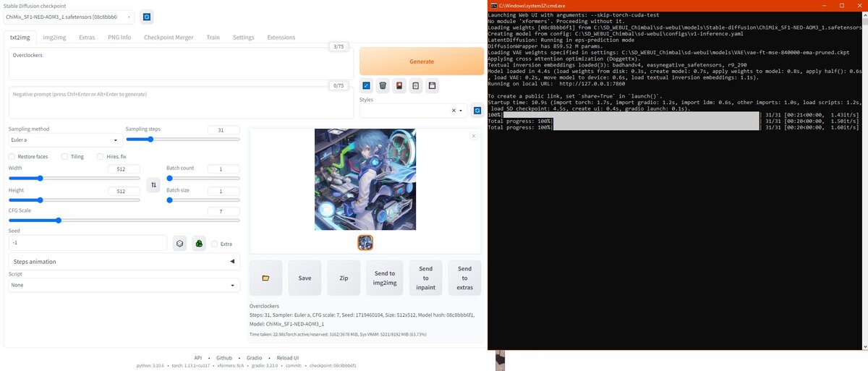The width and height of the screenshot is (868, 371).
Task: Switch to the txt2img tab
Action: coord(19,37)
